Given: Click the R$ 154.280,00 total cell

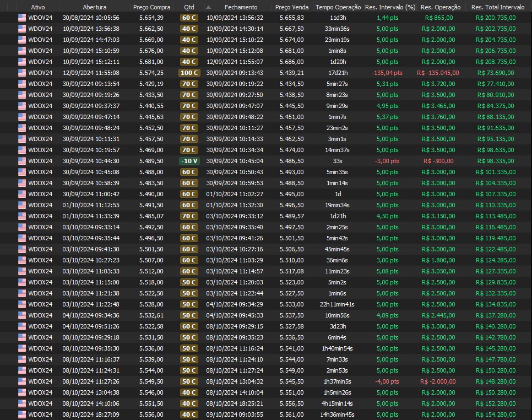Looking at the screenshot, I should [x=495, y=414].
